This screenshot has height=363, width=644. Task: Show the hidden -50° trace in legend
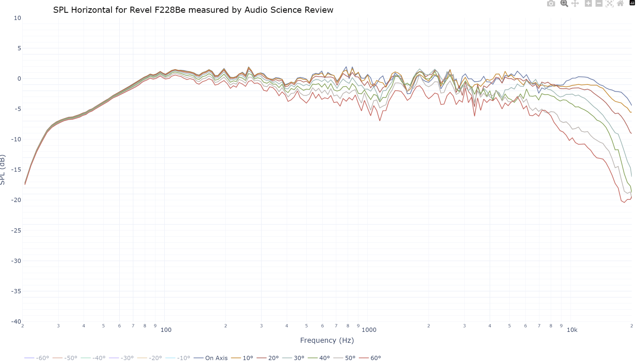click(x=65, y=358)
